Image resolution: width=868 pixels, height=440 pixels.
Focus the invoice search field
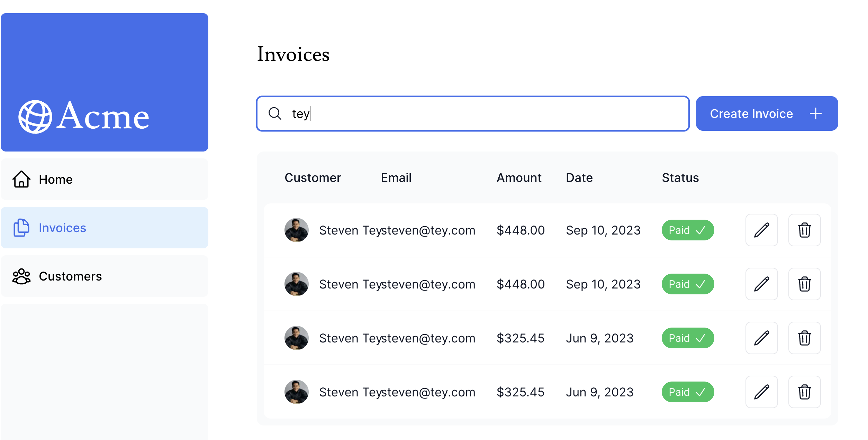485,113
